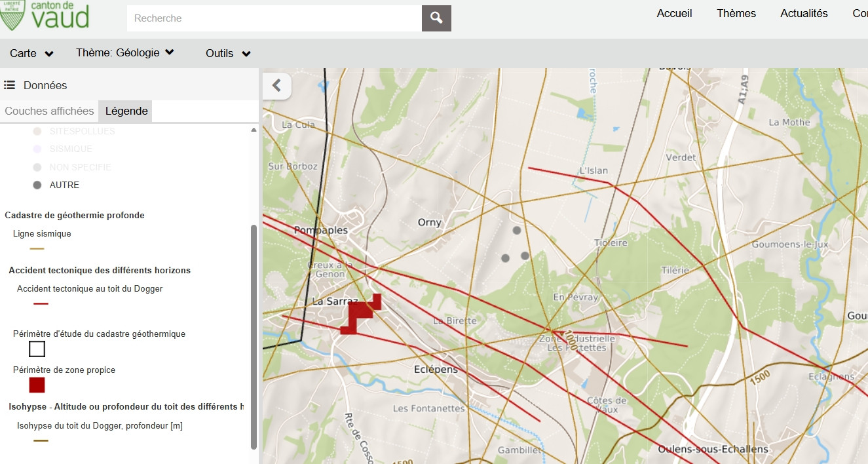Open the Actualités navigation link
Screen dimensions: 868x464
804,14
